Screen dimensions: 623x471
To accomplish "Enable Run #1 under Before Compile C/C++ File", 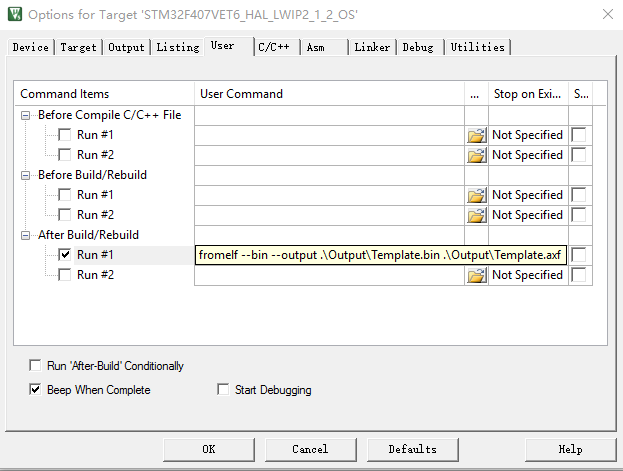I will coord(65,135).
